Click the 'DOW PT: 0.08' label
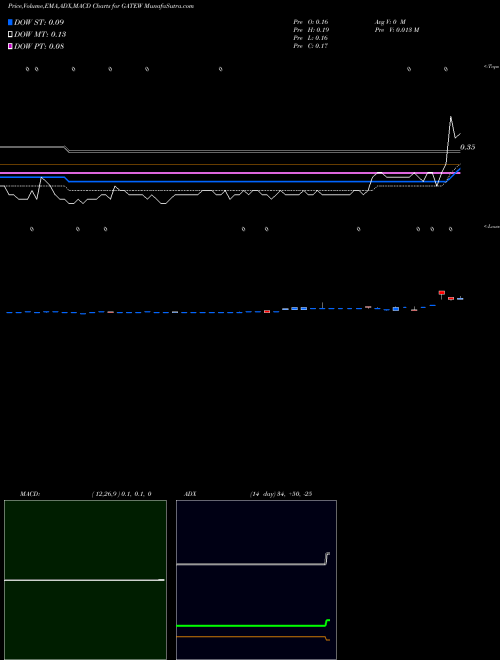Image resolution: width=500 pixels, height=660 pixels. (39, 46)
